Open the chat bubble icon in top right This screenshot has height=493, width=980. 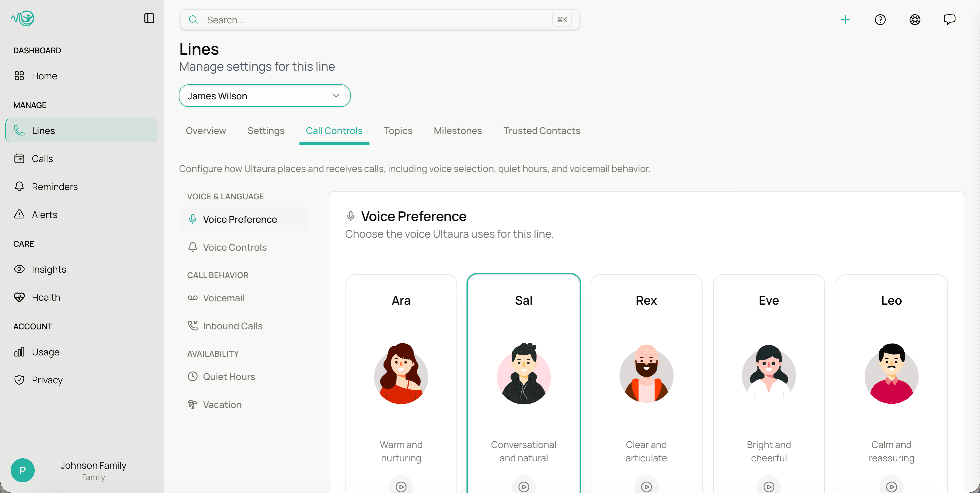(949, 19)
